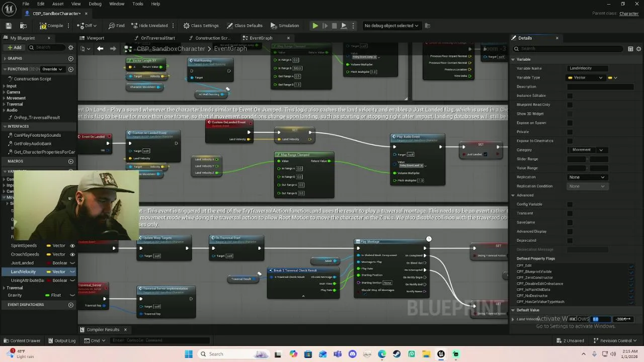Screen dimensions: 644x362
Task: Open debug object selection dropdown
Action: point(391,26)
